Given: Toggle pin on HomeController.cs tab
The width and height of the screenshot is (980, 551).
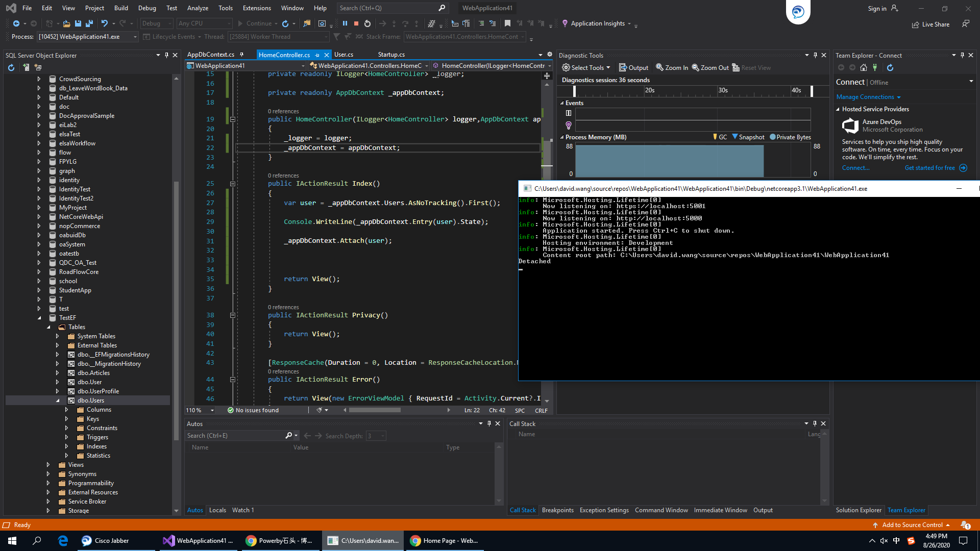Looking at the screenshot, I should (x=317, y=55).
